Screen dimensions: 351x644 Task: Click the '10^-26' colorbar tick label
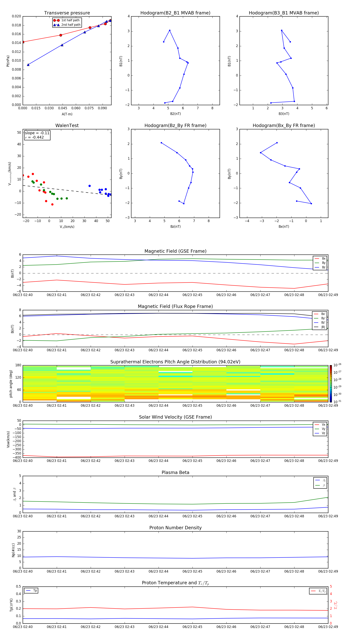coord(337,365)
